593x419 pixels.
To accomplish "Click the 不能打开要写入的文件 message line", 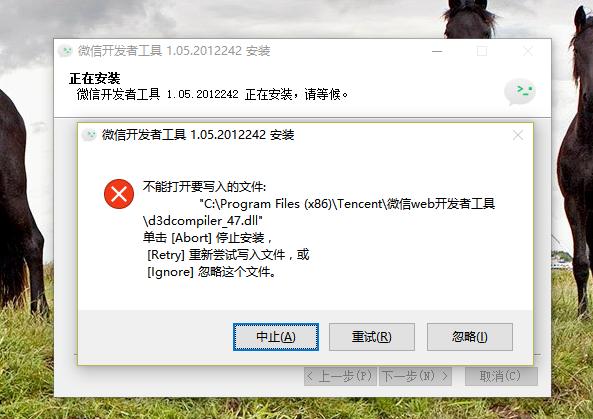I will [x=204, y=186].
